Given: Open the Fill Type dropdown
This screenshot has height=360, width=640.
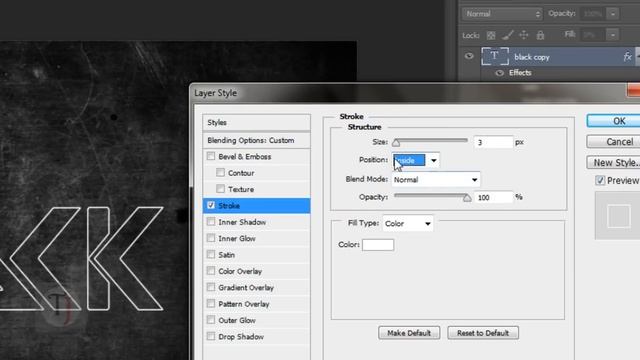Looking at the screenshot, I should pyautogui.click(x=408, y=224).
